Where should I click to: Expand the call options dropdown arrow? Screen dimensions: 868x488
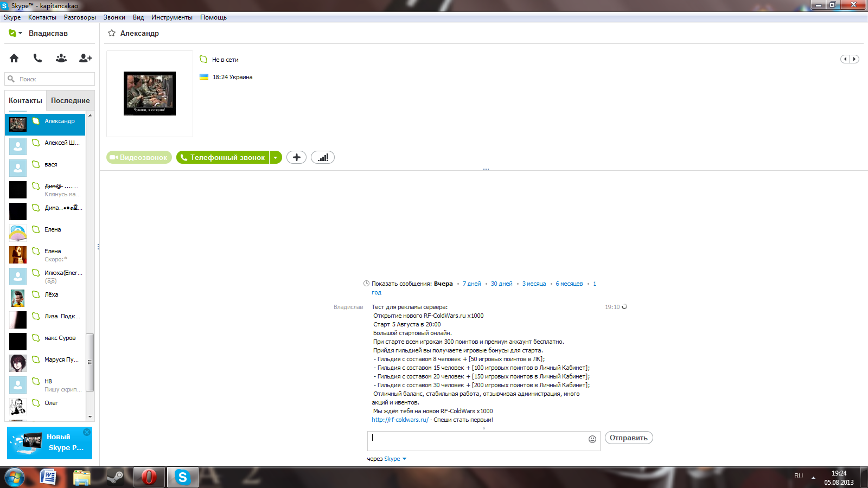click(276, 157)
